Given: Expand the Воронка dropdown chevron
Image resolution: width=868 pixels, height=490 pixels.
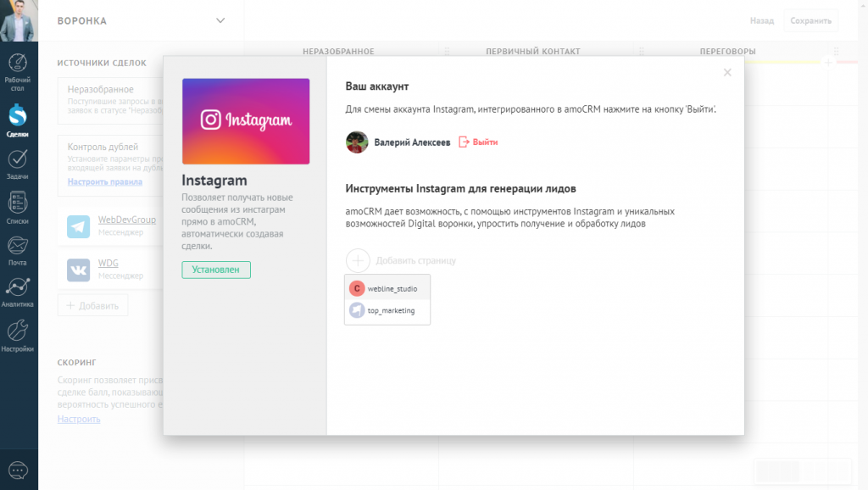Looking at the screenshot, I should (220, 21).
